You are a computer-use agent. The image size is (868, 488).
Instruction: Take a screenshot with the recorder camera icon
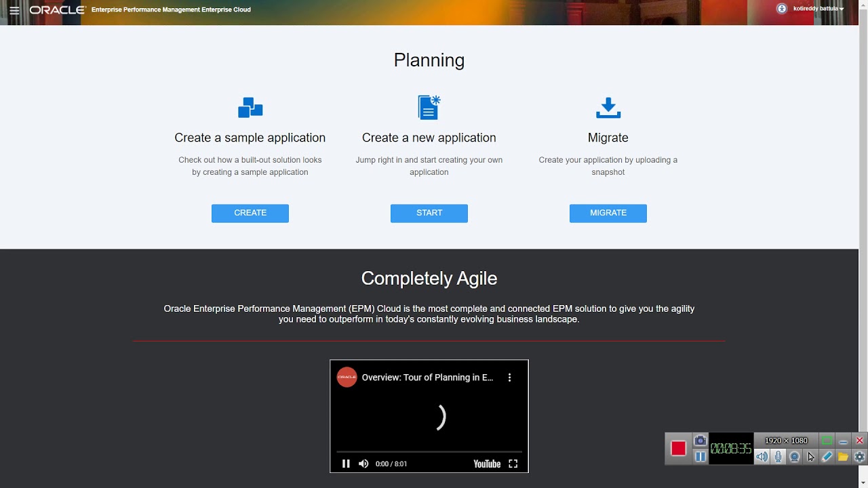click(701, 441)
